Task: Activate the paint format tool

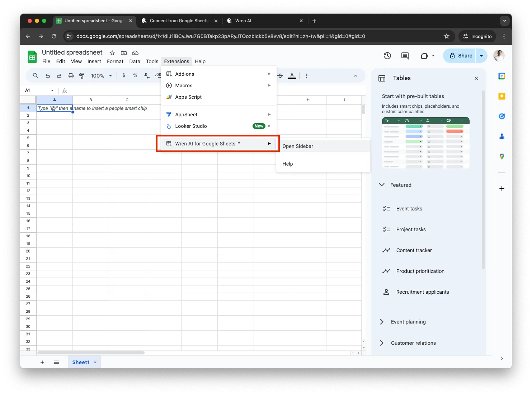Action: pos(82,76)
